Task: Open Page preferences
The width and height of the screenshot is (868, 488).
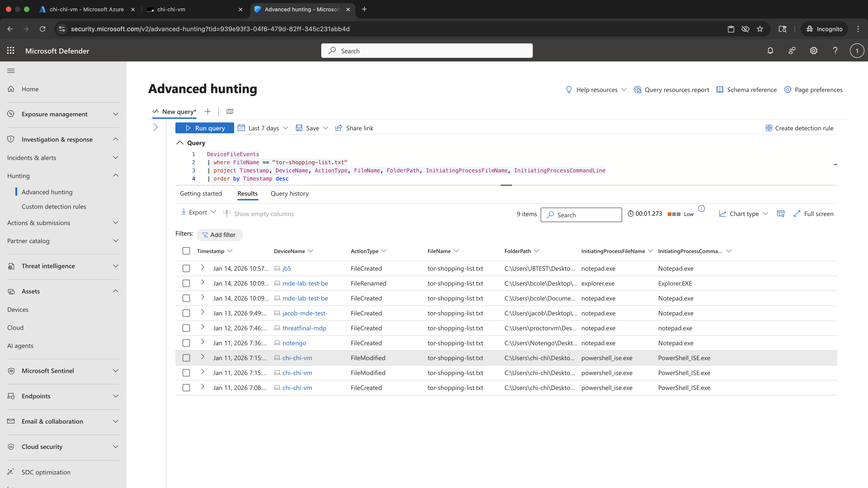Action: [813, 90]
